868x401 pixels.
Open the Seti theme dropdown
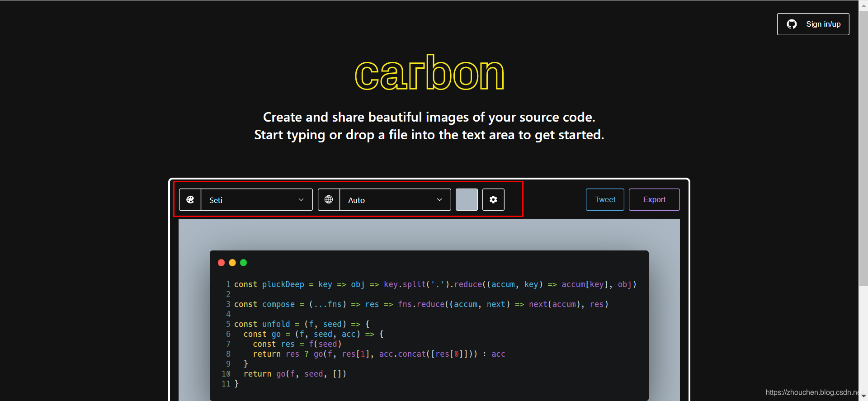pyautogui.click(x=257, y=200)
